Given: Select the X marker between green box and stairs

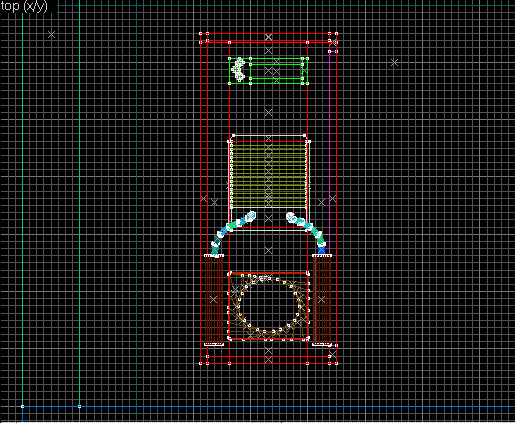Looking at the screenshot, I should [268, 113].
